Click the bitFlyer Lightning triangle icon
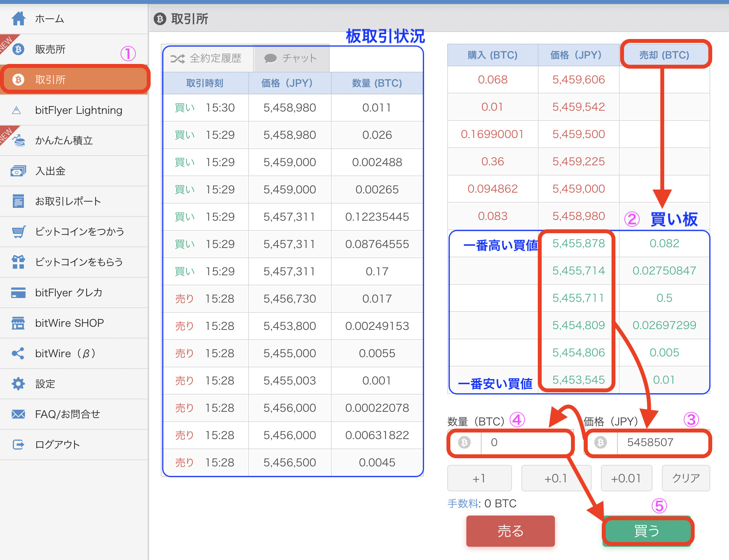This screenshot has width=729, height=560. coord(16,110)
